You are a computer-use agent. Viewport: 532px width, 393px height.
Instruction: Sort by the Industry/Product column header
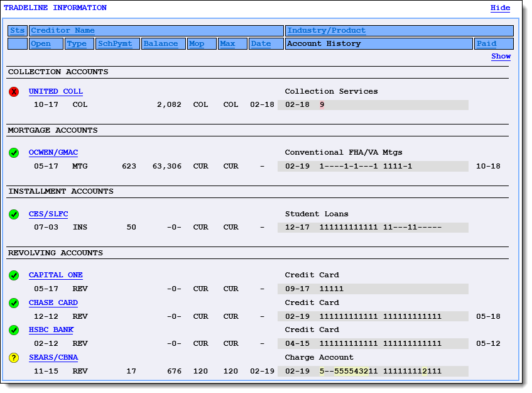[x=327, y=31]
